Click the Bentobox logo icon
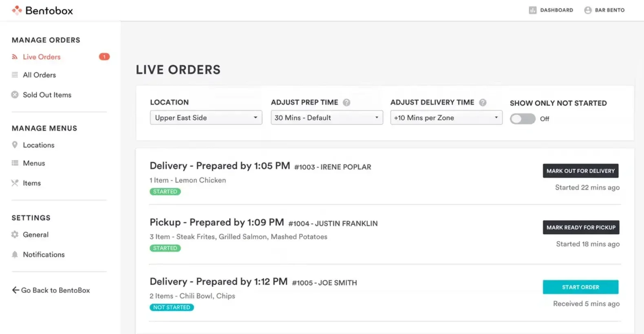Viewport: 644px width, 334px height. click(x=17, y=10)
